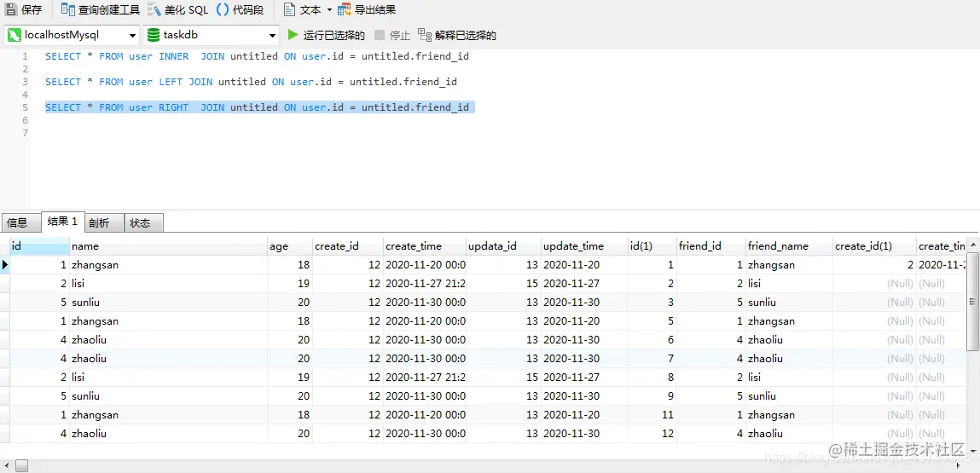Select id(1) cell with value 8

click(x=652, y=378)
